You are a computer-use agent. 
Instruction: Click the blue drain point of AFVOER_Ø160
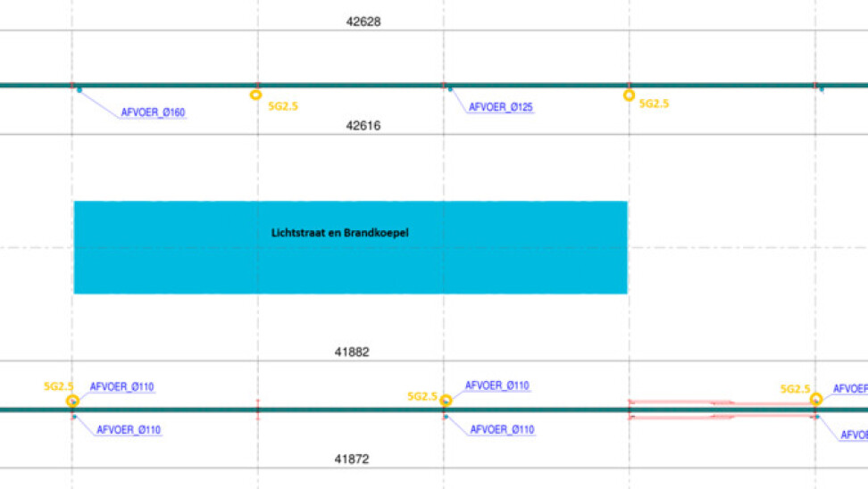pyautogui.click(x=79, y=90)
